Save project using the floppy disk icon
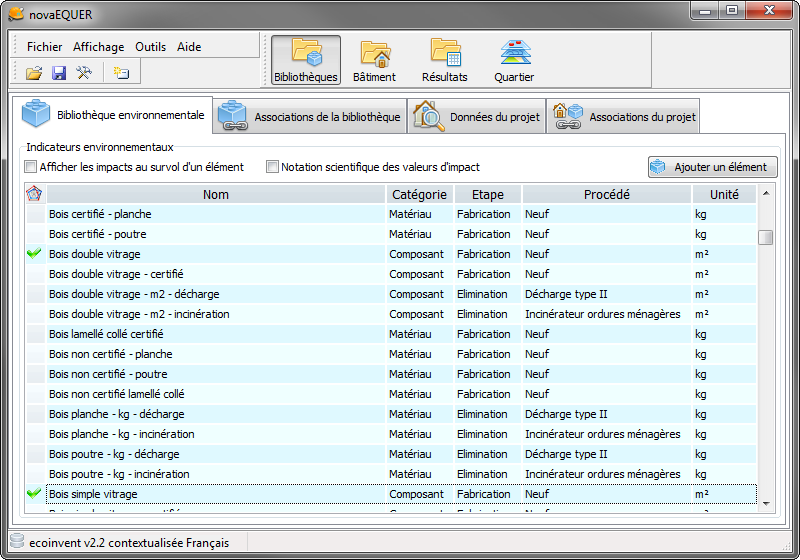This screenshot has width=800, height=560. coord(59,73)
